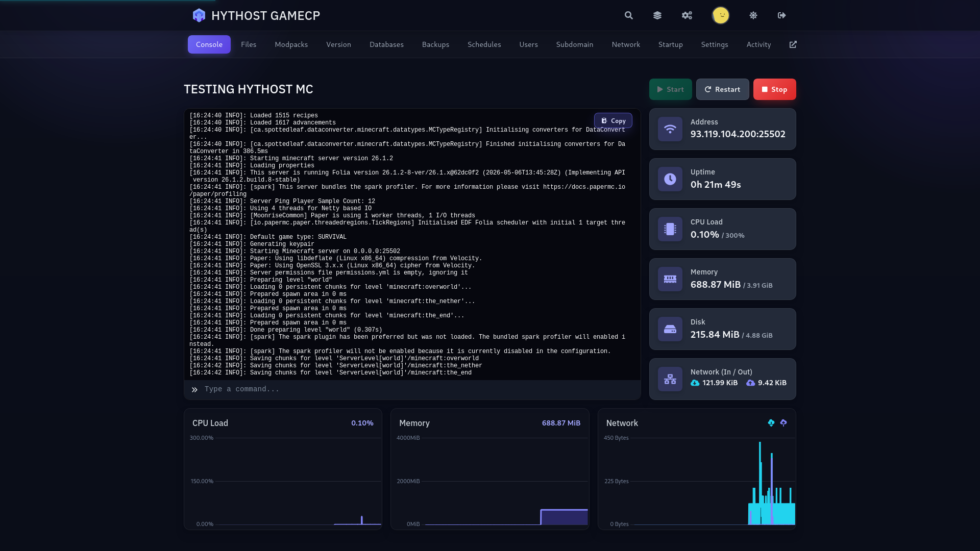
Task: Open the Backups tab
Action: pyautogui.click(x=435, y=44)
